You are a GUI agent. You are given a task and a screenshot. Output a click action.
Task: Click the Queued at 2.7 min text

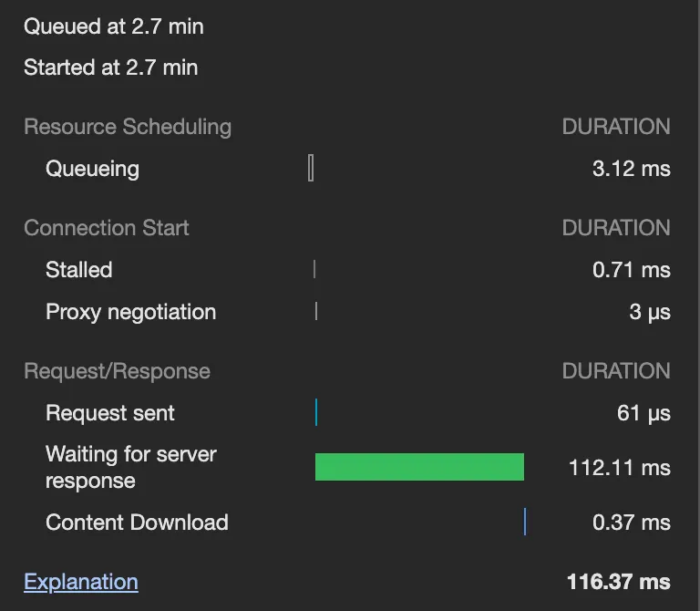114,26
